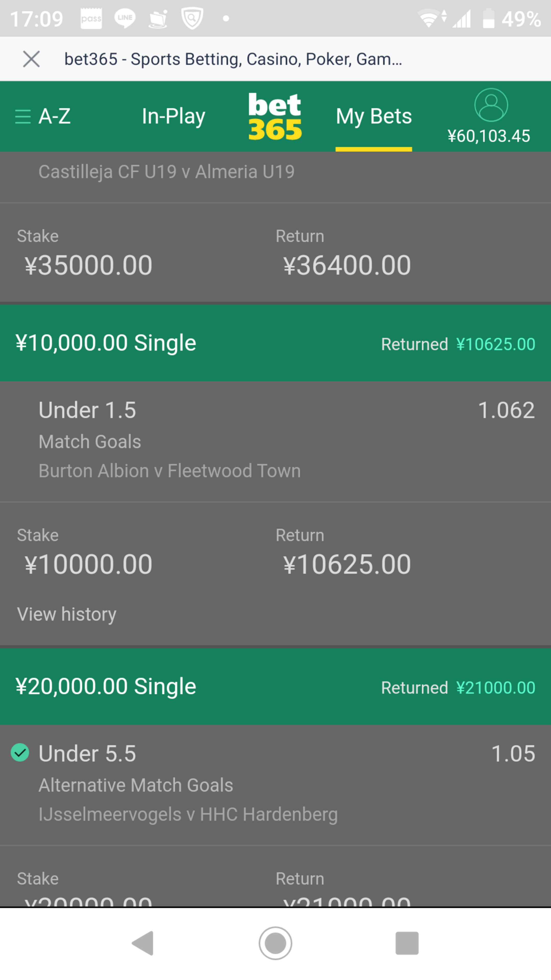Collapse the ¥20,000.00 Single bet header
This screenshot has height=980, width=551.
[x=275, y=687]
